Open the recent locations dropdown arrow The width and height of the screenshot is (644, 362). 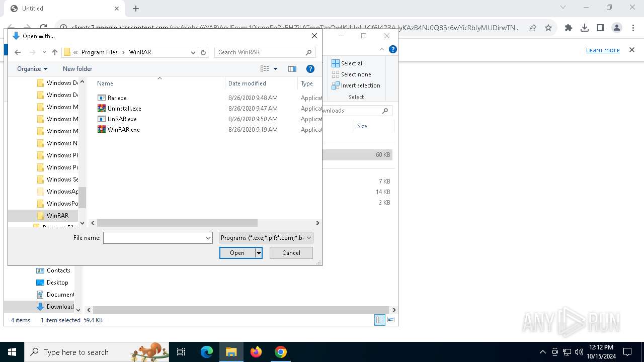(x=44, y=52)
